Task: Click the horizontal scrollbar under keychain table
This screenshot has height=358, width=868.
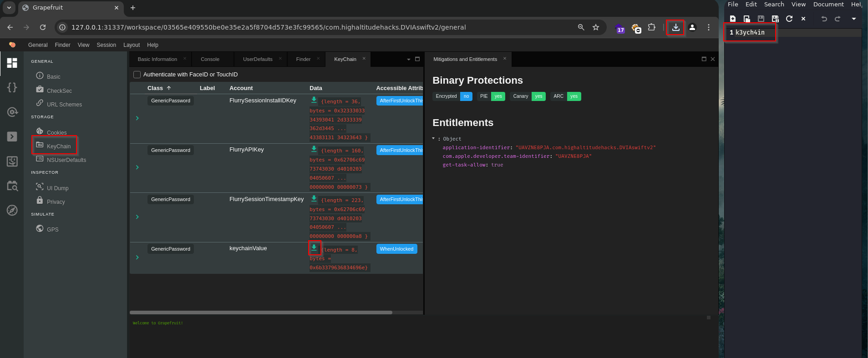Action: tap(261, 313)
